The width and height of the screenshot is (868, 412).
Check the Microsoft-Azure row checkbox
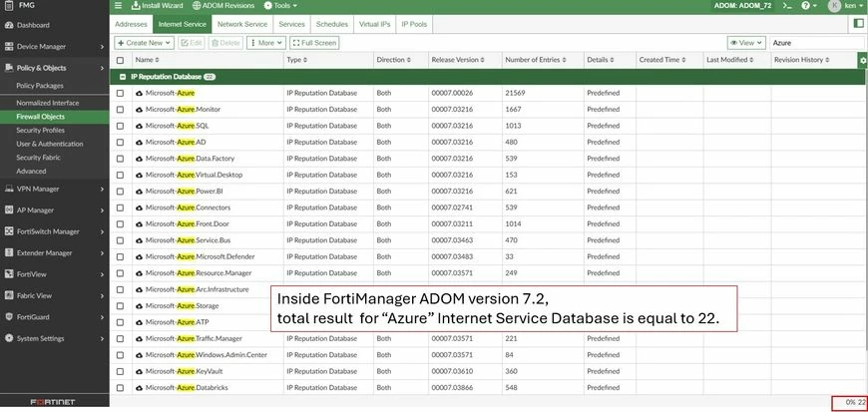pyautogui.click(x=120, y=93)
